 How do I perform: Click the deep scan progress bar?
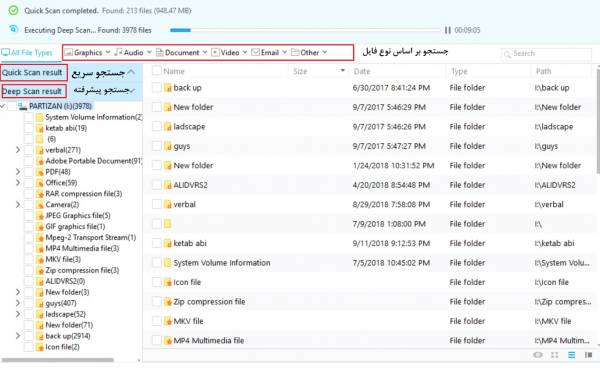pos(305,30)
